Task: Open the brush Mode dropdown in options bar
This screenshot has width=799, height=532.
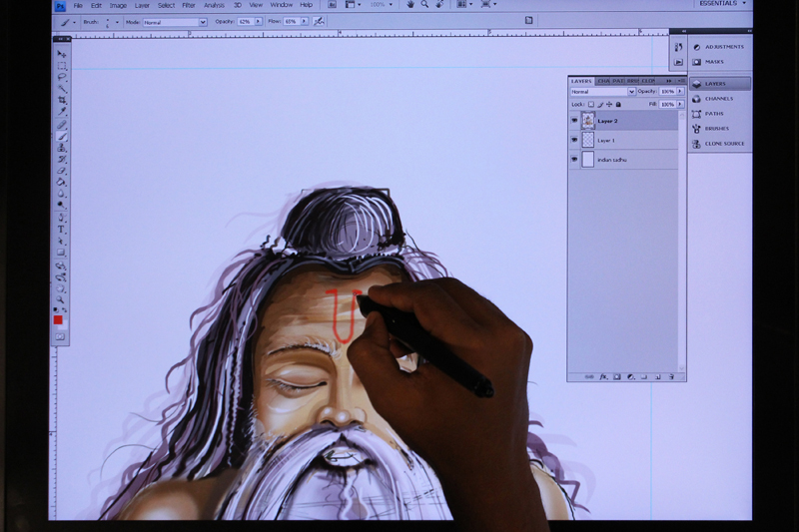Action: pos(174,21)
